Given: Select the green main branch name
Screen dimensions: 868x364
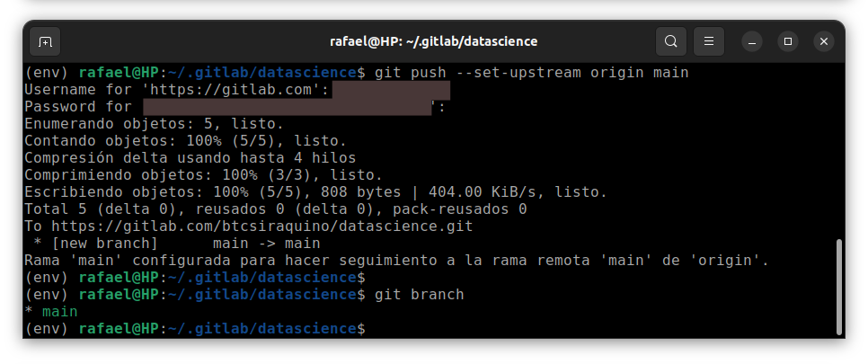Looking at the screenshot, I should (x=60, y=311).
